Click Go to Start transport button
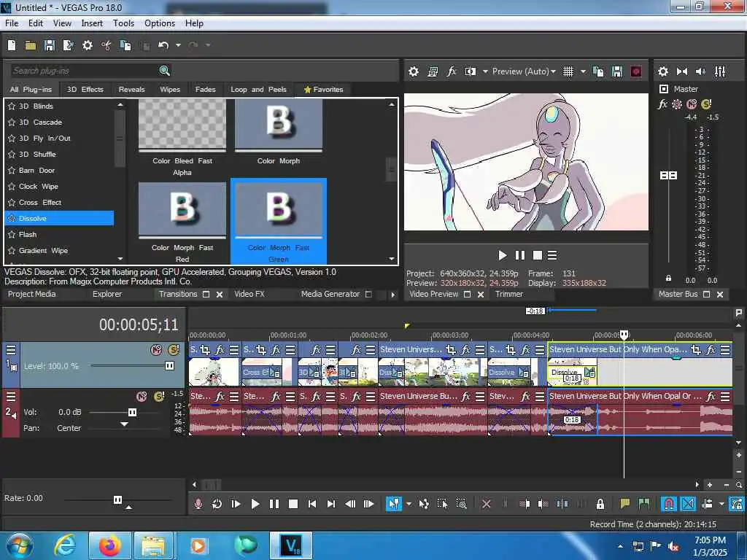747x560 pixels. (312, 503)
